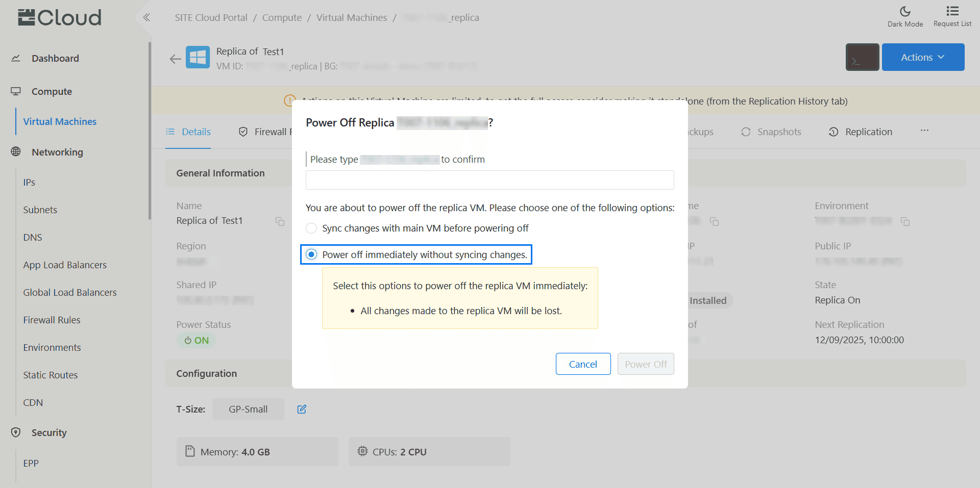Copy the VM name with copy icon
The height and width of the screenshot is (488, 980).
pos(280,221)
